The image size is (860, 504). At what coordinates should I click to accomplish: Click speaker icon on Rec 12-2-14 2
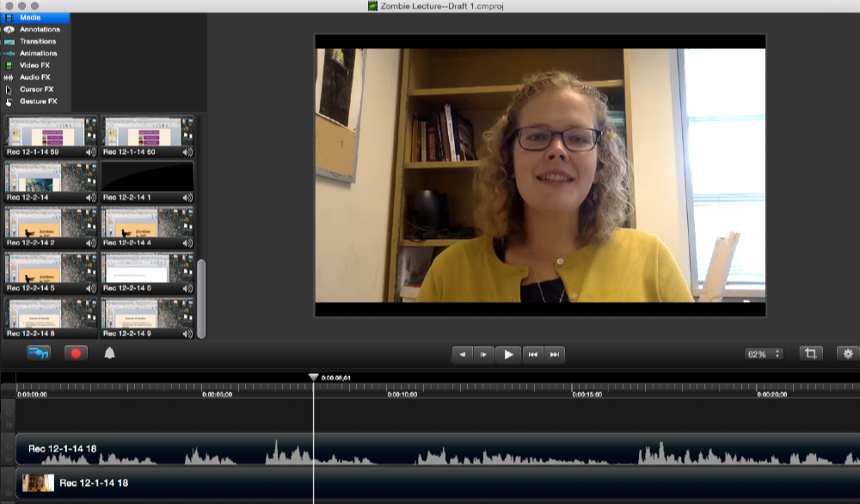point(90,243)
